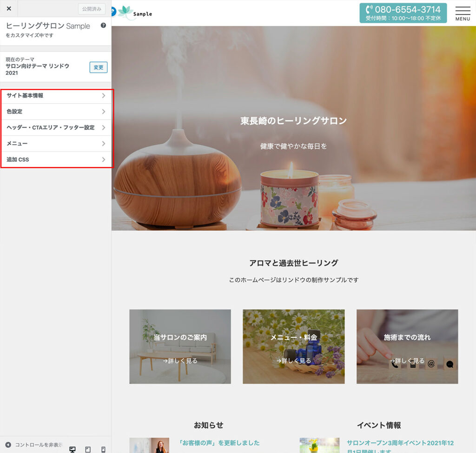Click the event thumbnail with yellow flowers

(x=319, y=446)
